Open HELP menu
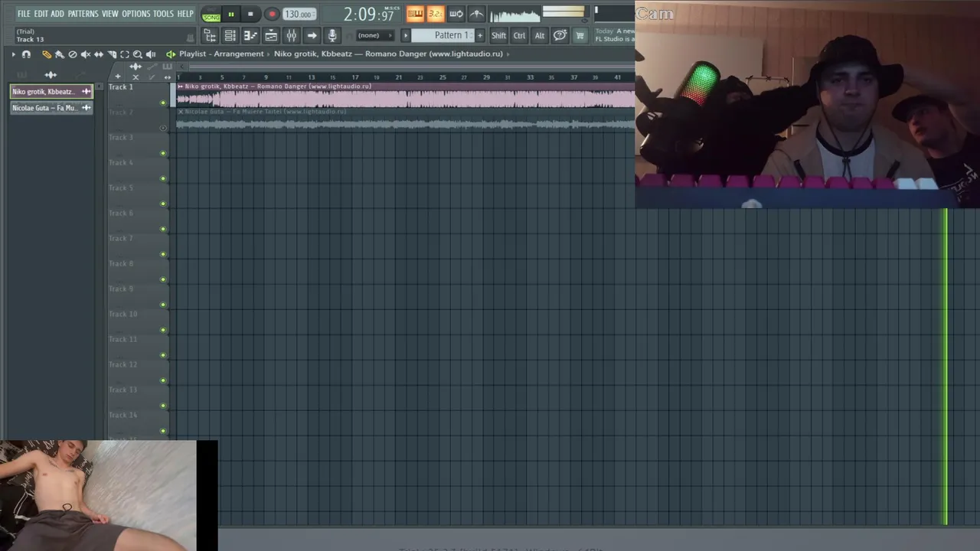The width and height of the screenshot is (980, 551). point(185,14)
